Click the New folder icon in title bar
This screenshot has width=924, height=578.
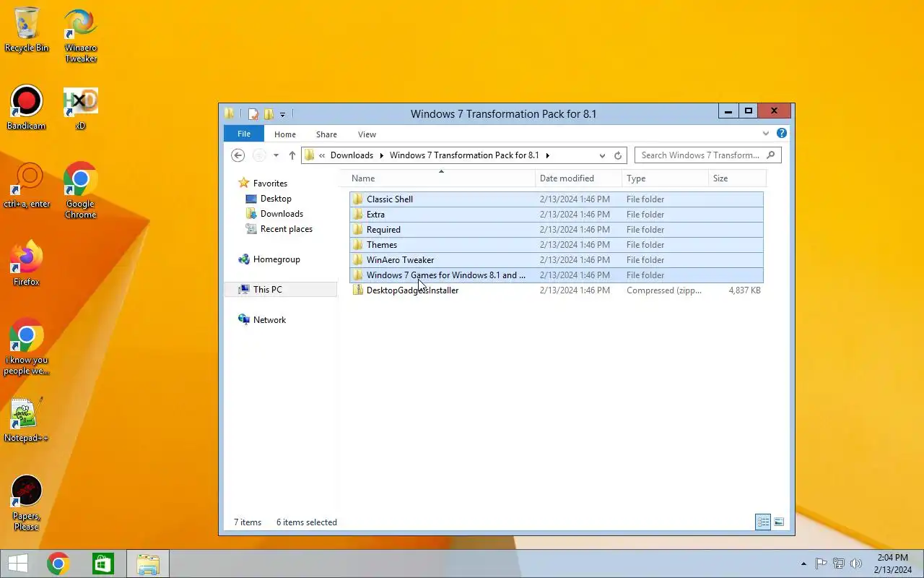pos(269,114)
